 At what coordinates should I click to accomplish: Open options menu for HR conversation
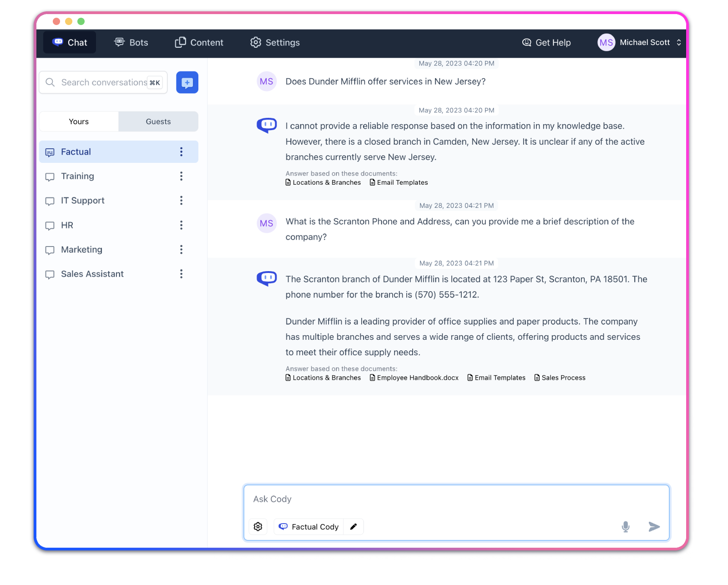[181, 225]
